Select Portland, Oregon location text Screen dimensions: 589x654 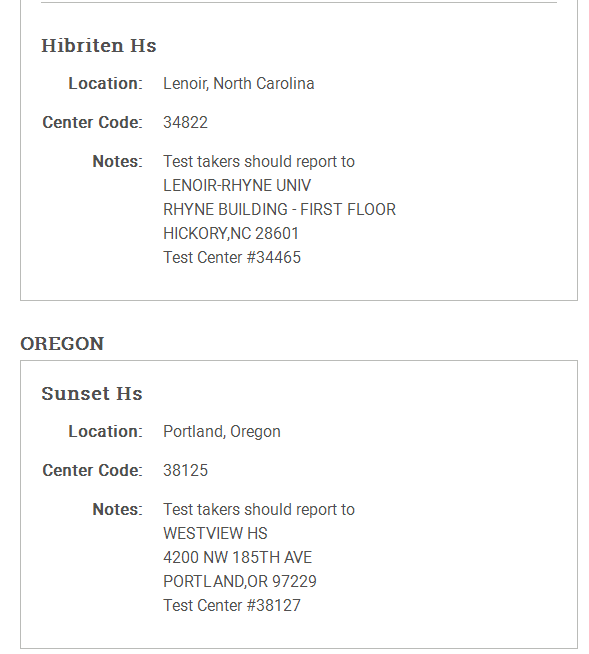click(x=222, y=431)
